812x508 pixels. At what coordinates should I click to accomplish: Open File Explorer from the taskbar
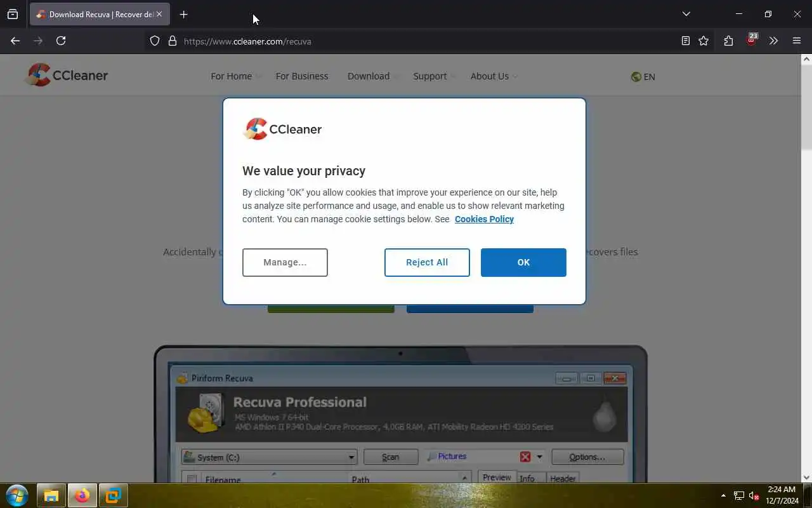pyautogui.click(x=51, y=495)
